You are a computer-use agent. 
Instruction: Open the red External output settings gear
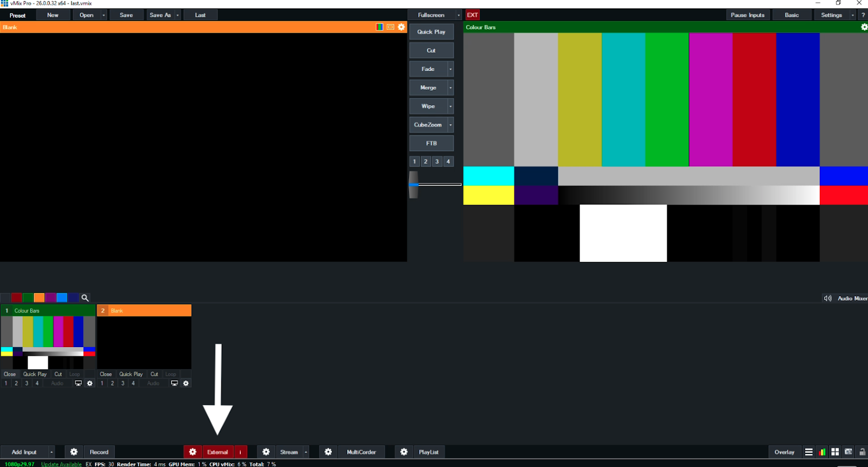[x=193, y=452]
